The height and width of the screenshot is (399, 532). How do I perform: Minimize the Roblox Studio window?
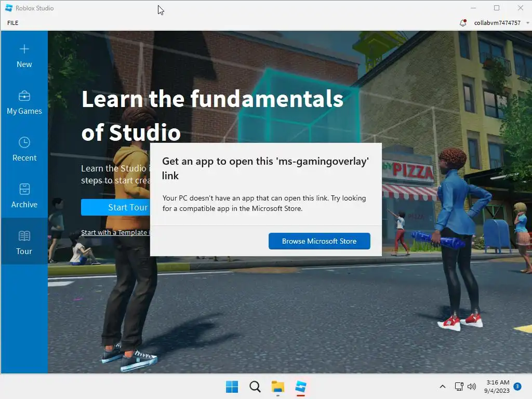coord(473,8)
